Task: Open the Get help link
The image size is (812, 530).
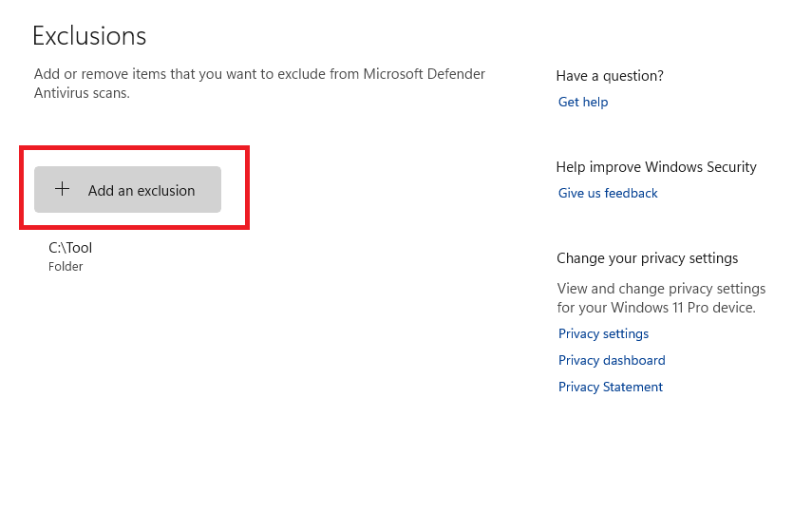Action: tap(582, 102)
